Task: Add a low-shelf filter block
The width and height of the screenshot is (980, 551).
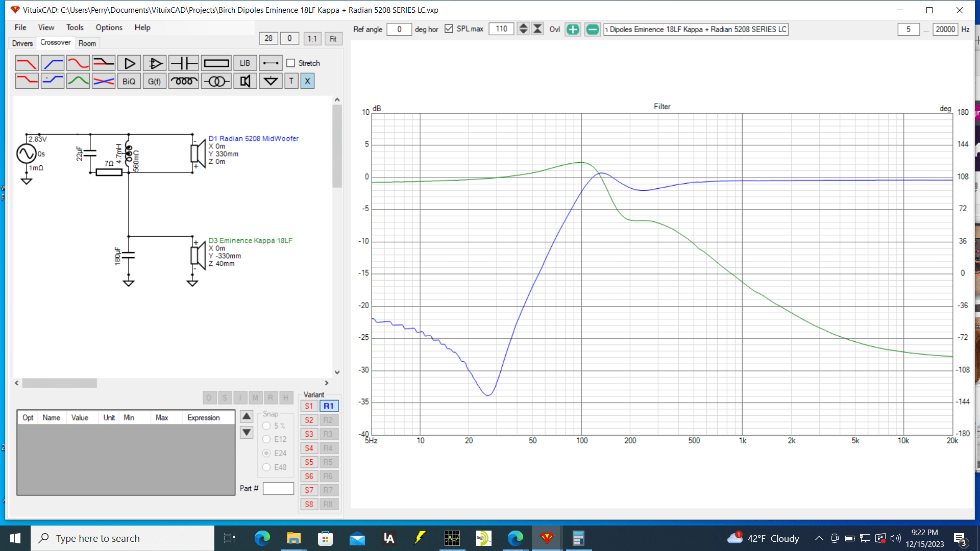Action: [x=27, y=81]
